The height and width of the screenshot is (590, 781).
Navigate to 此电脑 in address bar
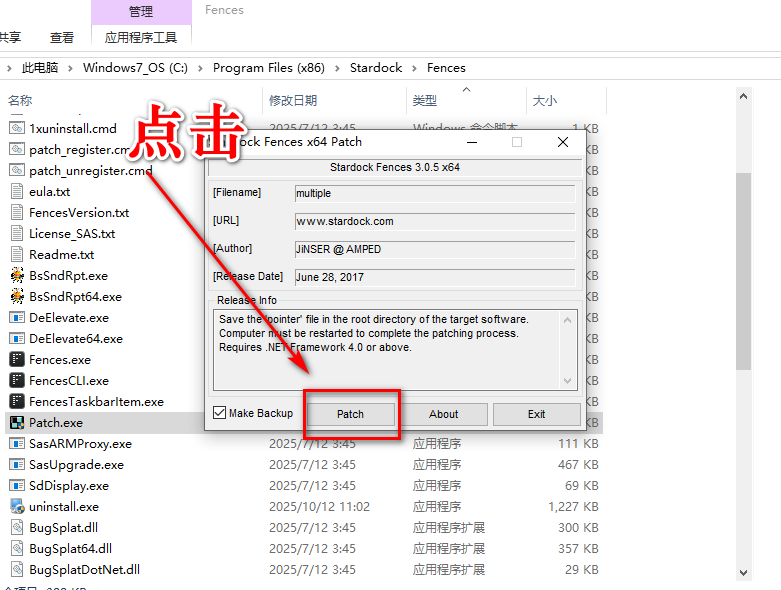click(x=40, y=68)
